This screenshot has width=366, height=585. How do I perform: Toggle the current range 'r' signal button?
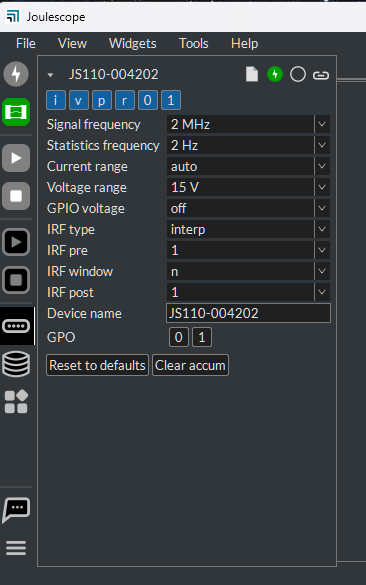125,100
